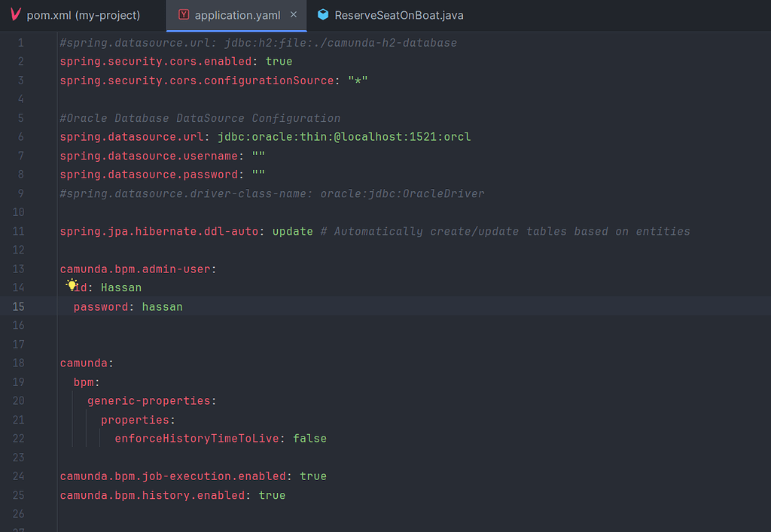Image resolution: width=771 pixels, height=532 pixels.
Task: Click the true value of camunda.bpm.history.enabled
Action: point(272,495)
